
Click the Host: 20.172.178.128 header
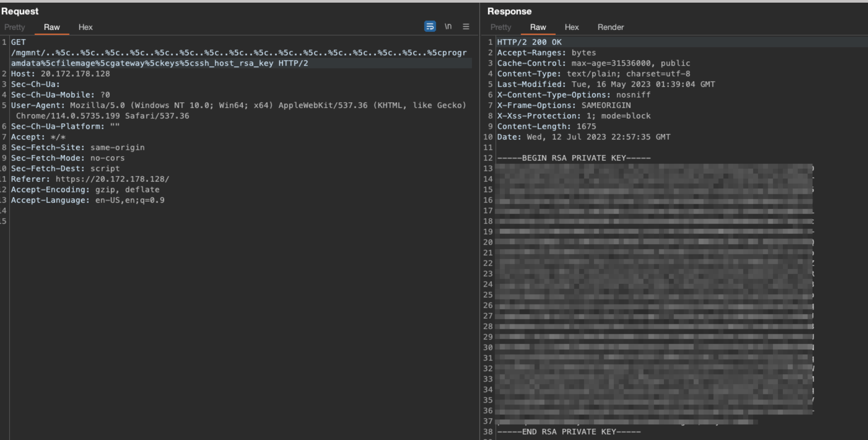[x=61, y=74]
